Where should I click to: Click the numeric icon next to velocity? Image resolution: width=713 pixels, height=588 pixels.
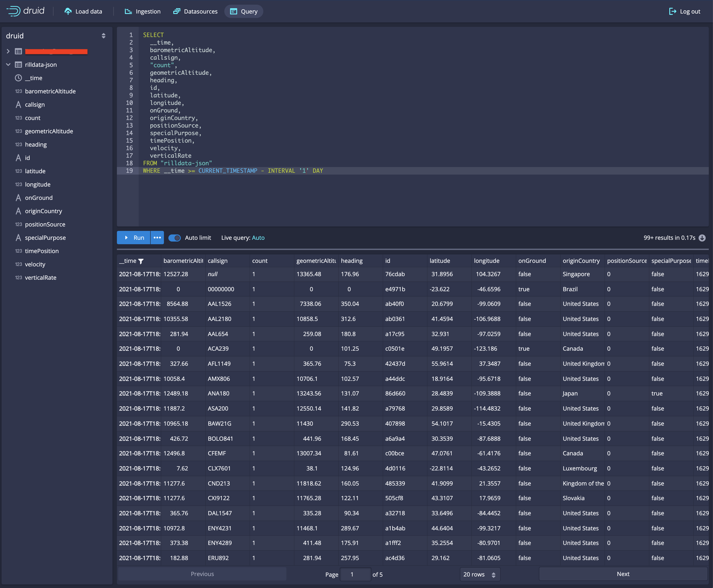[18, 264]
